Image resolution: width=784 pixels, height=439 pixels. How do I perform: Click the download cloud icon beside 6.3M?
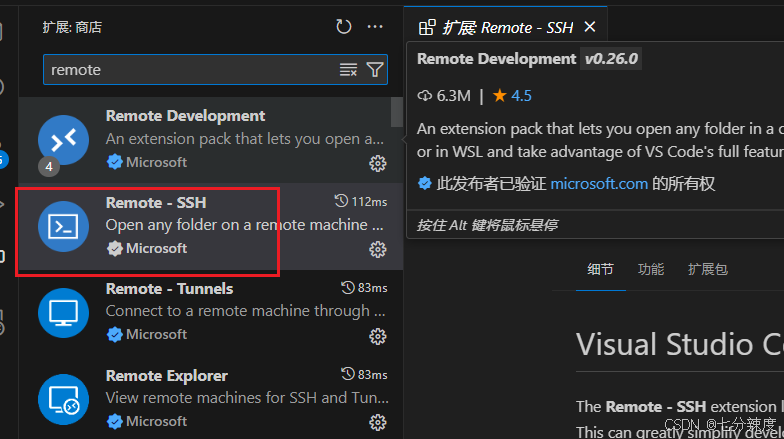[x=424, y=96]
